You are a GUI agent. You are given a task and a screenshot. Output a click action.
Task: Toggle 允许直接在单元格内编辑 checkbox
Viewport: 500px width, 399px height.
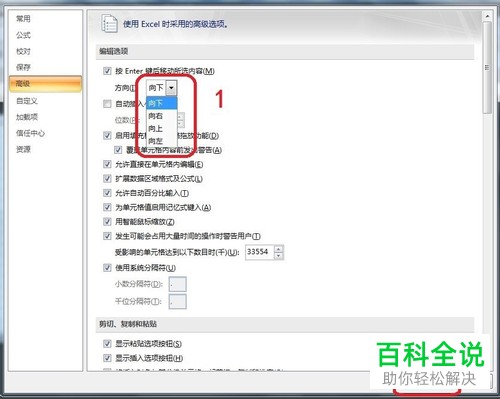click(107, 164)
